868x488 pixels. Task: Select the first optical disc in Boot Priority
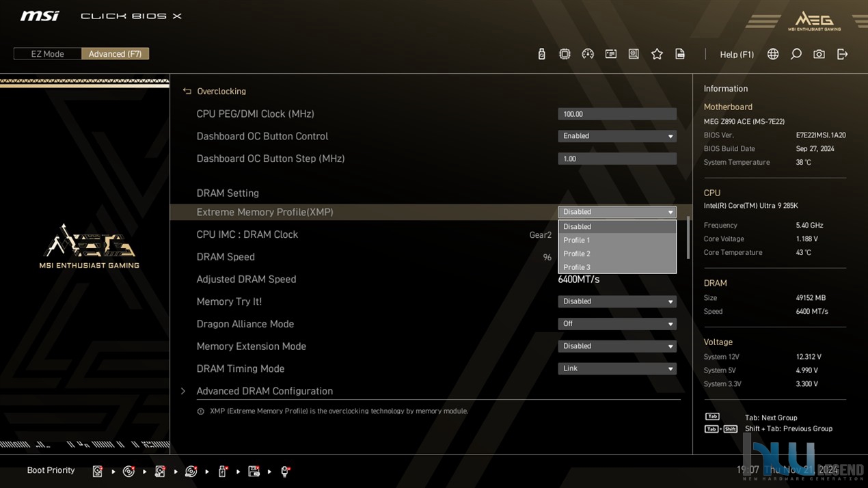[128, 471]
